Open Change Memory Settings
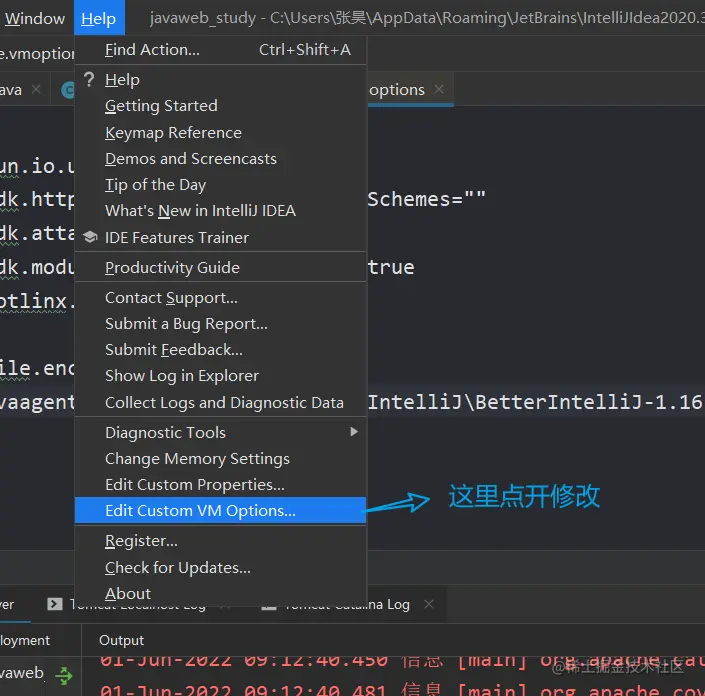This screenshot has height=696, width=705. point(220,459)
